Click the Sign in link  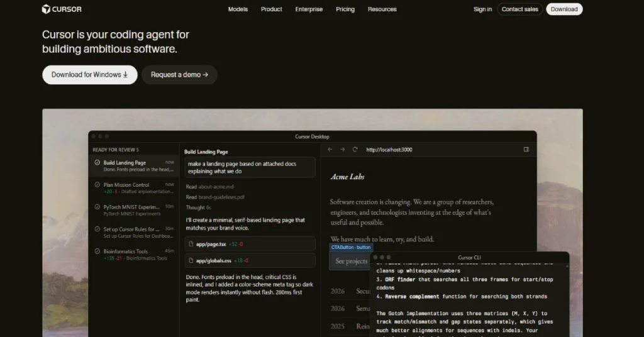482,9
